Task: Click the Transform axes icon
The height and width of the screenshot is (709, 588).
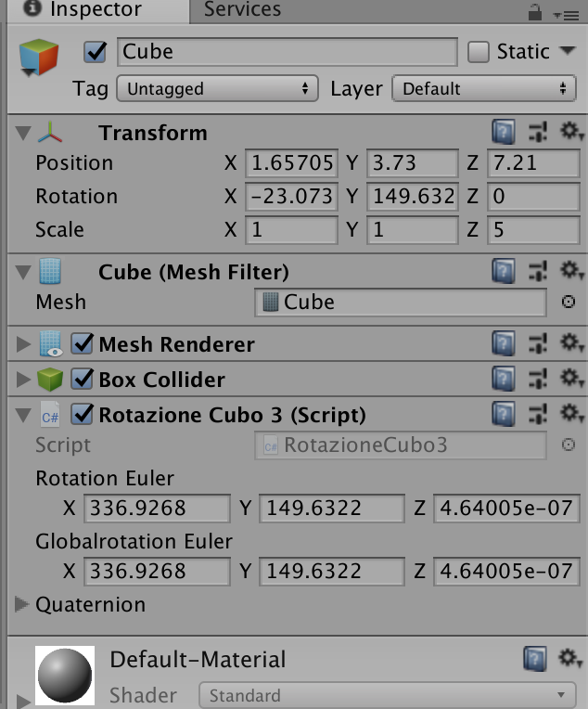Action: point(50,133)
